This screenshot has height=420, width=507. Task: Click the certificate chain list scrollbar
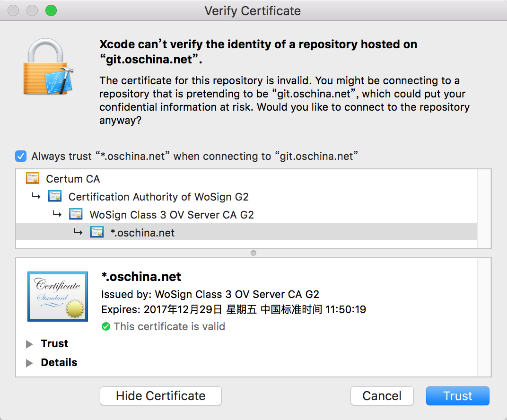[484, 208]
